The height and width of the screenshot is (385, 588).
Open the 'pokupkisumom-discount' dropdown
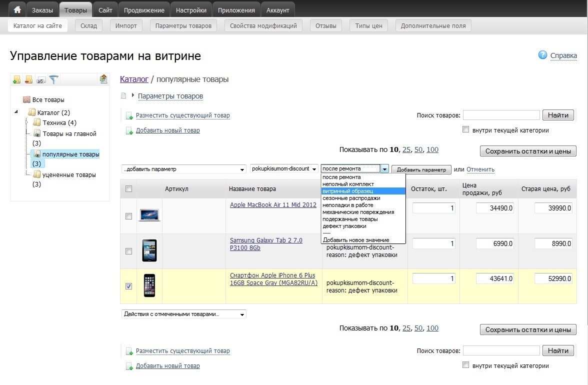pos(284,168)
